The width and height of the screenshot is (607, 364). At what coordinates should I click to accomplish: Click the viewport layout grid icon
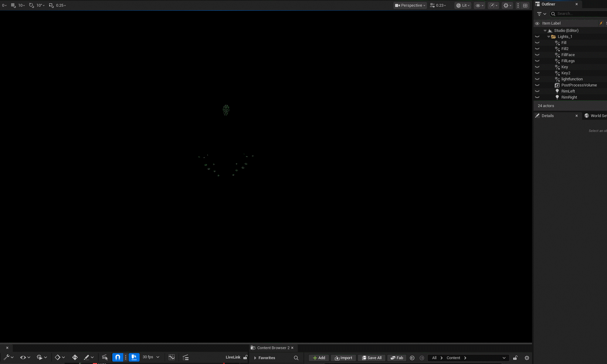tap(525, 5)
